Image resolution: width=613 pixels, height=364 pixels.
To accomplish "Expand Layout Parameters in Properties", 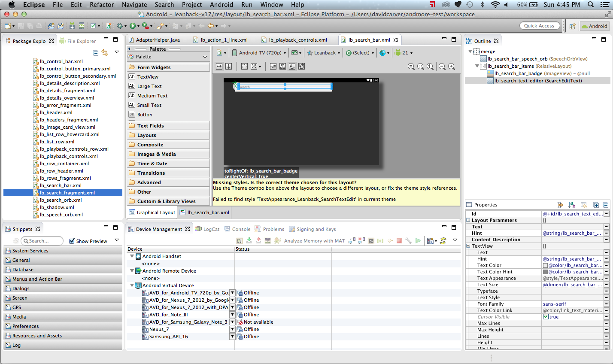I will pos(468,220).
